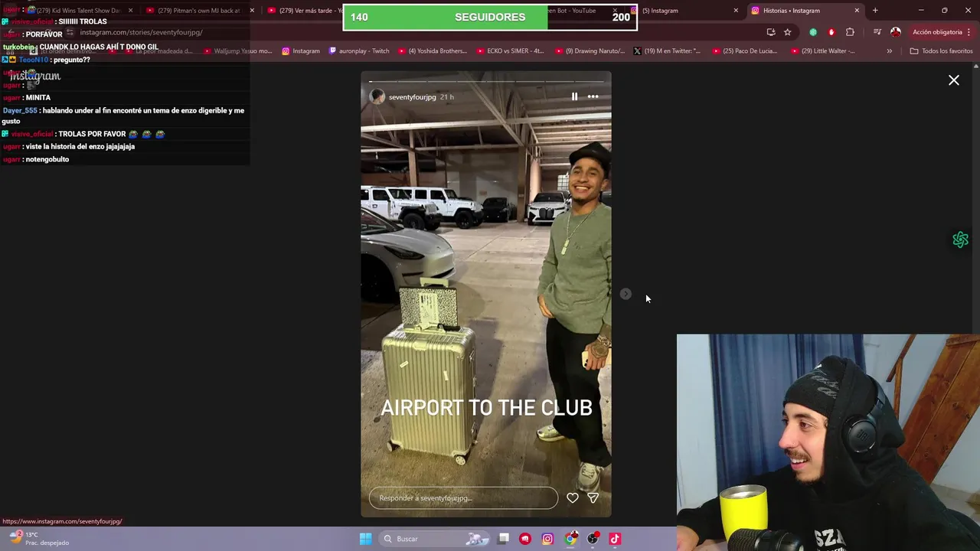Viewport: 980px width, 551px height.
Task: Click the floating ChatGPT side icon
Action: (960, 240)
